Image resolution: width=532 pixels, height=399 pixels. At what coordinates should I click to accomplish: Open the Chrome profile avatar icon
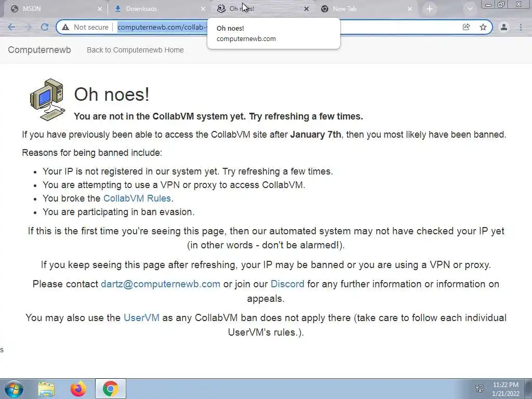point(504,27)
